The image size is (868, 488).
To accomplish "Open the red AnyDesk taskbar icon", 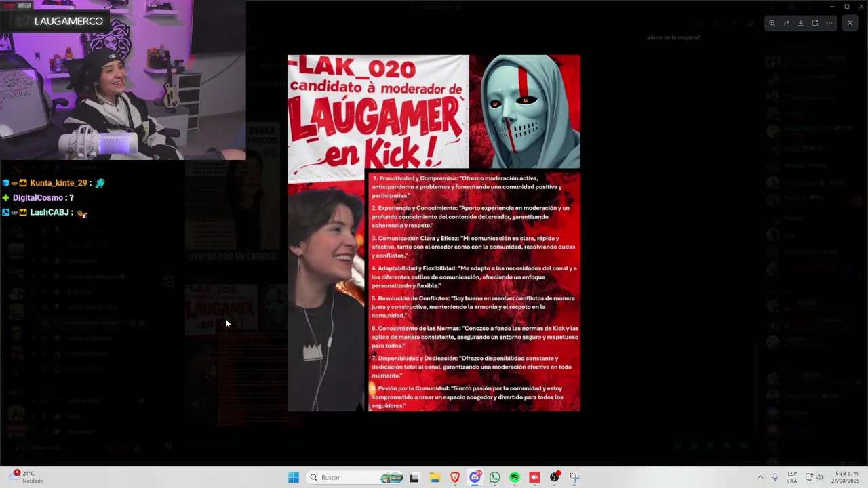I will (x=534, y=477).
